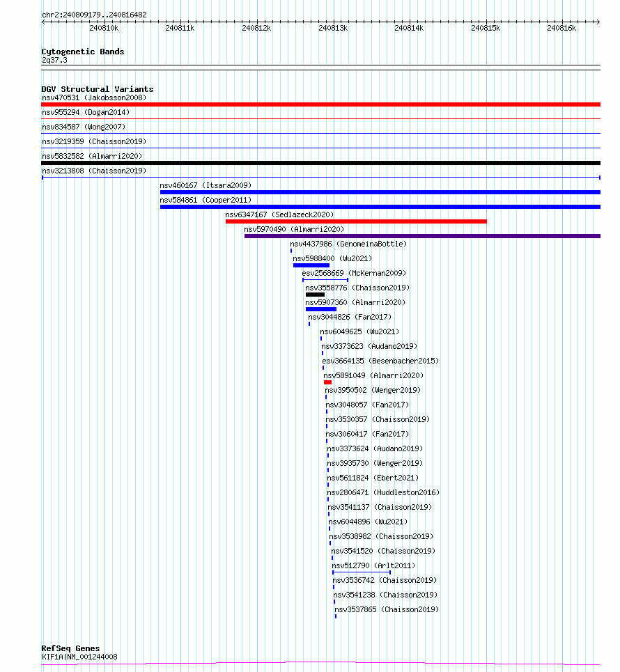This screenshot has height=672, width=620.
Task: Select nsv6049625 (Wu2021) label
Action: coord(359,331)
